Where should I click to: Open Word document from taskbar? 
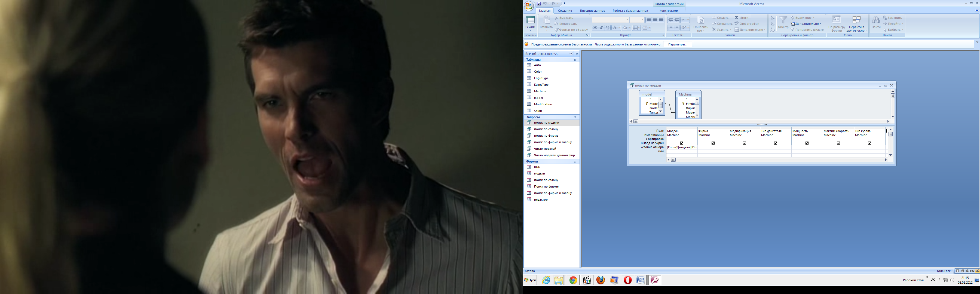[x=641, y=280]
